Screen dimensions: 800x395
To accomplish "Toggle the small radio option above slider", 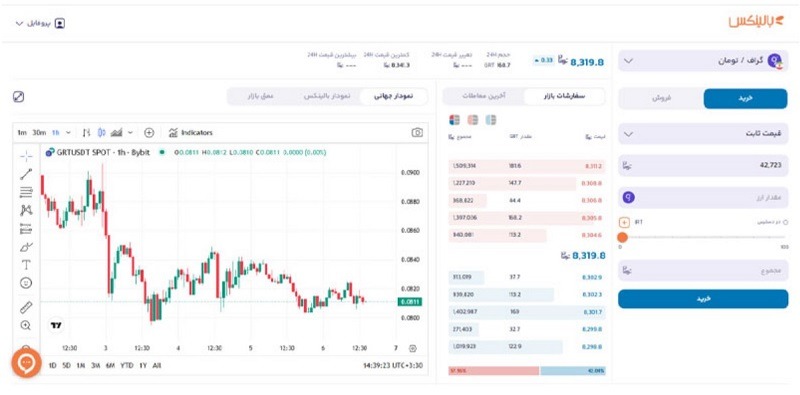I will click(x=785, y=222).
